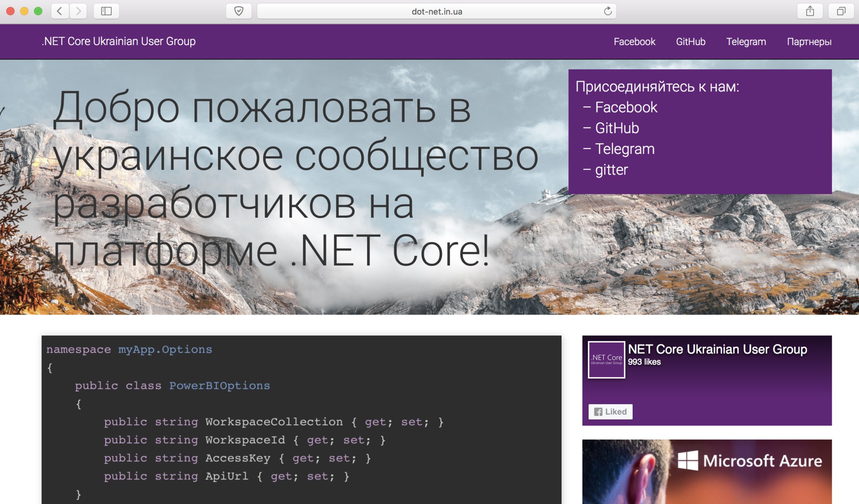Screen dimensions: 859x504
Task: Show all tabs with the tab overview icon
Action: [x=841, y=11]
